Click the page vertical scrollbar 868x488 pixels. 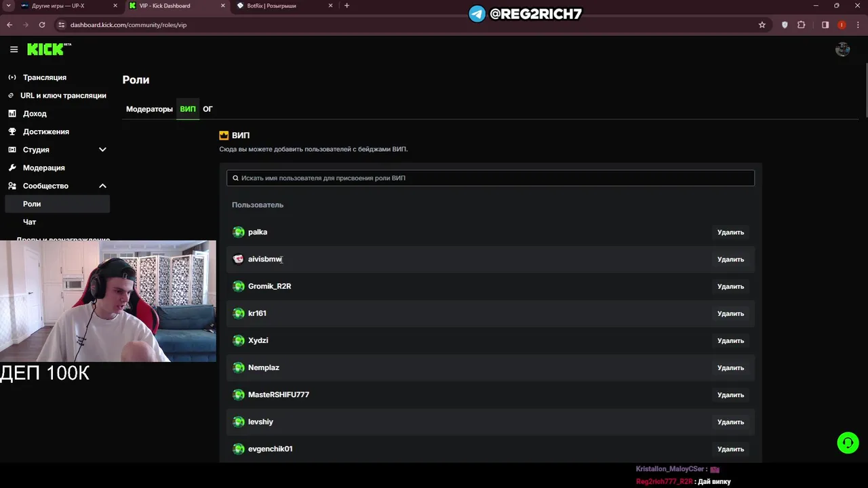point(866,91)
